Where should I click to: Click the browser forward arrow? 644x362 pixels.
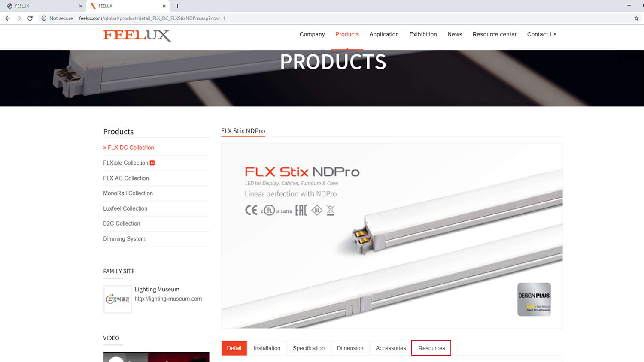pyautogui.click(x=18, y=18)
